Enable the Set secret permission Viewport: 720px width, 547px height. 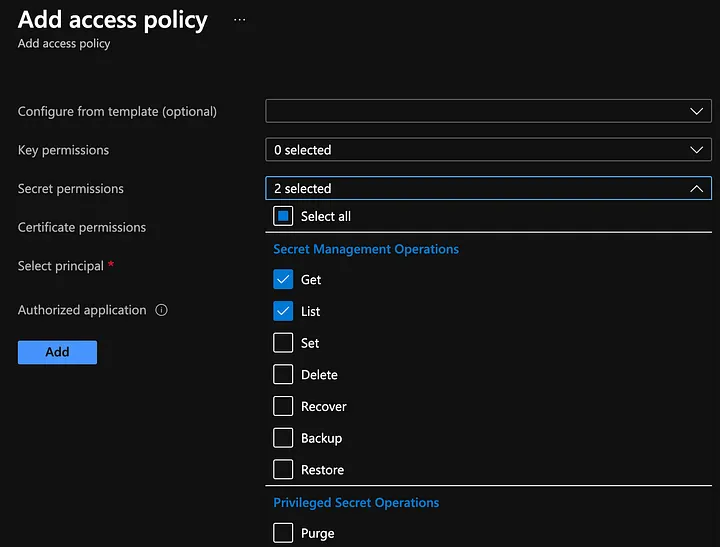coord(283,343)
